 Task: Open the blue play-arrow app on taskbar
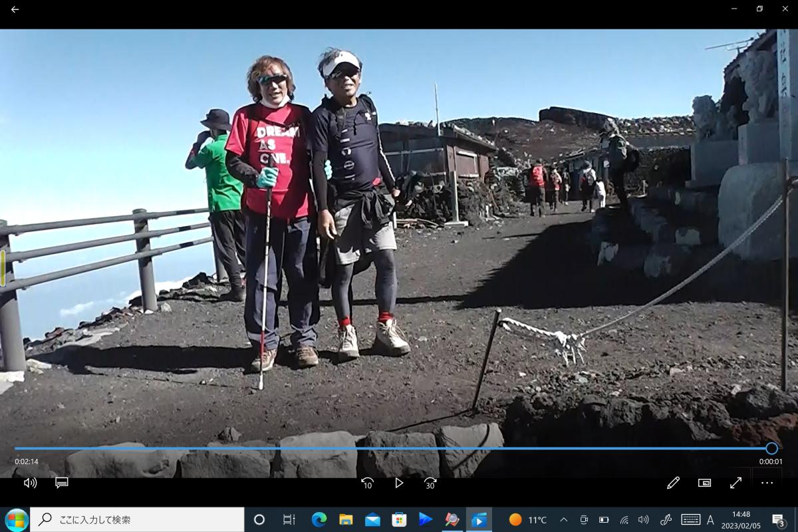click(426, 519)
